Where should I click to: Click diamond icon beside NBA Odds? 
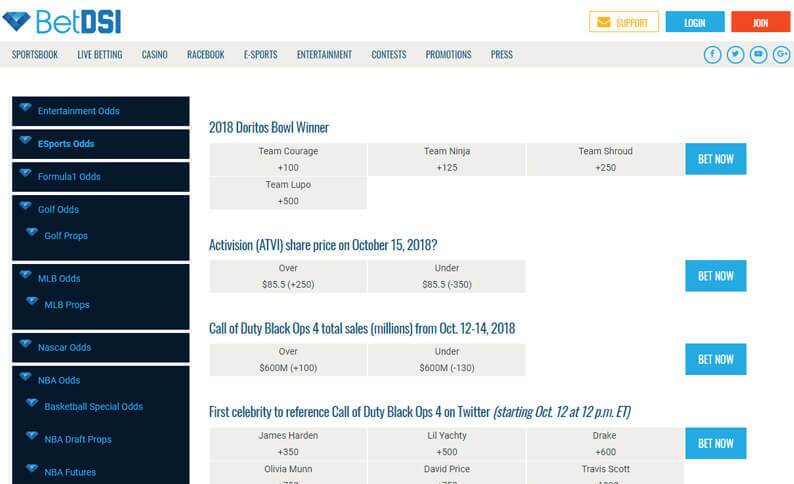(25, 377)
